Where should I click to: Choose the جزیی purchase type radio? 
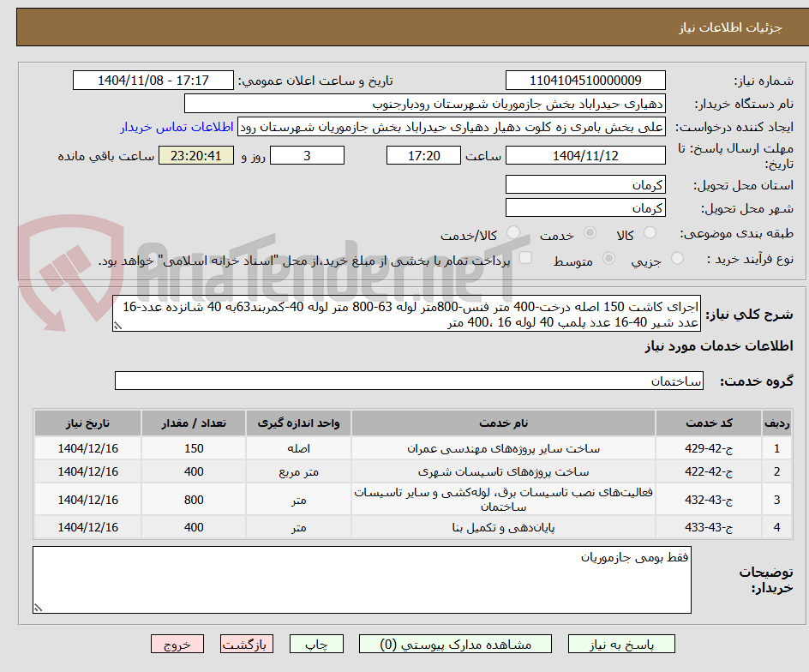677,258
